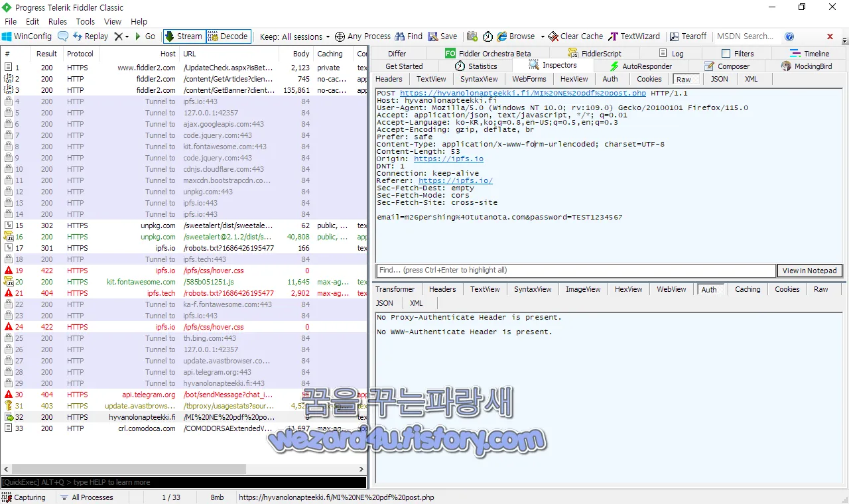849x504 pixels.
Task: Toggle Capturing in status bar
Action: (x=24, y=497)
